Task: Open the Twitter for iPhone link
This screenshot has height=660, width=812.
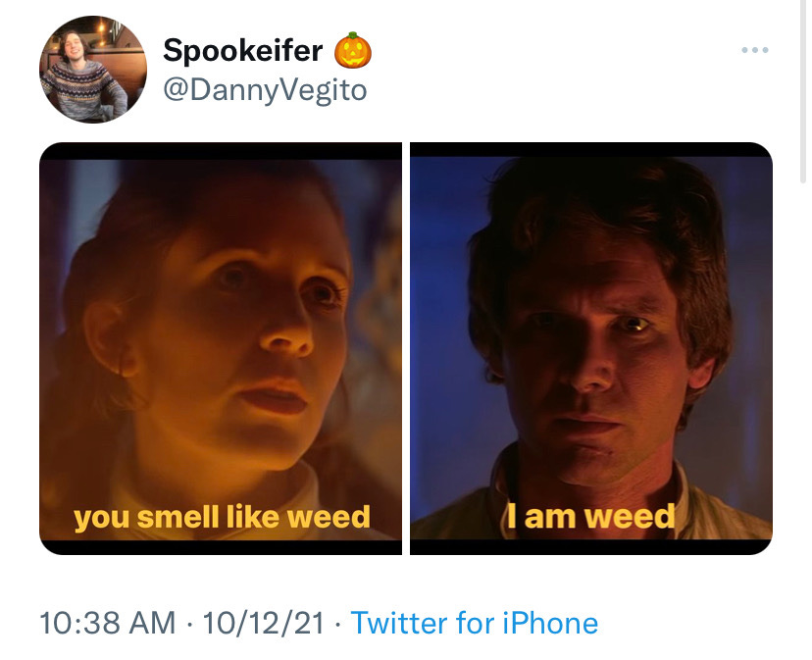Action: [x=475, y=623]
